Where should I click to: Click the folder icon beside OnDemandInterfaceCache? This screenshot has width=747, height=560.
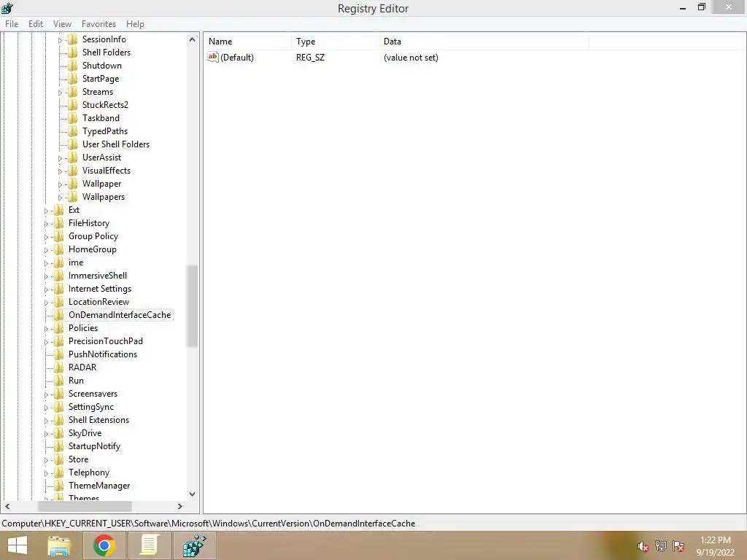coord(58,315)
